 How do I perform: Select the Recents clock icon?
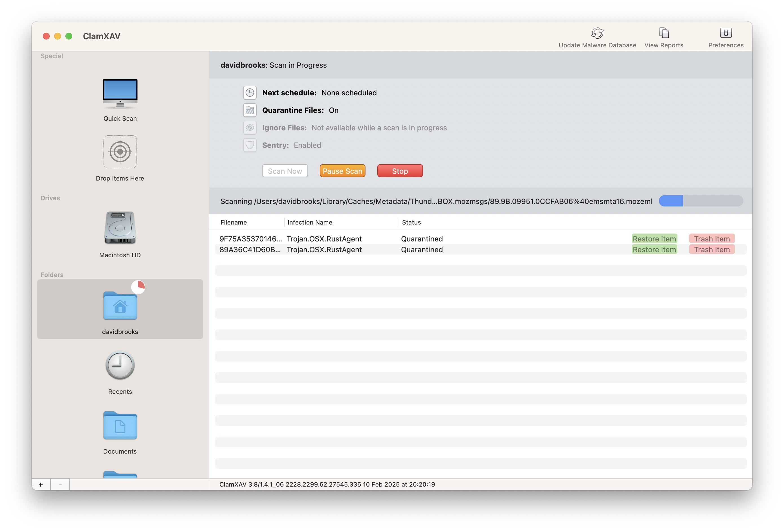(x=120, y=365)
